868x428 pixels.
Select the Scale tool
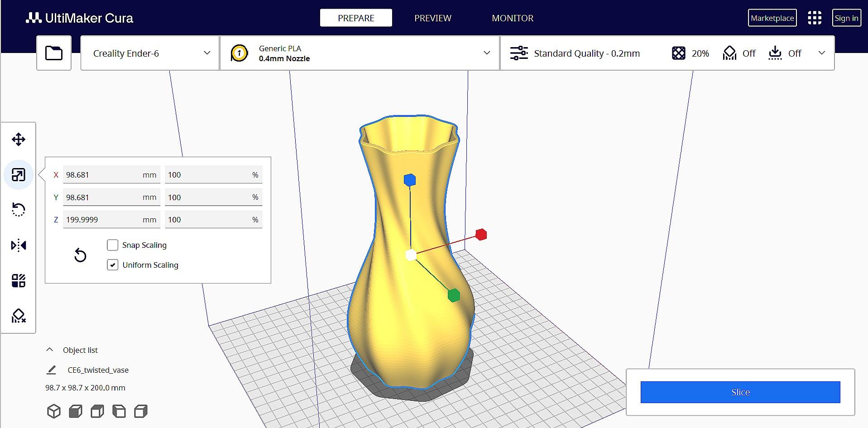pyautogui.click(x=19, y=175)
